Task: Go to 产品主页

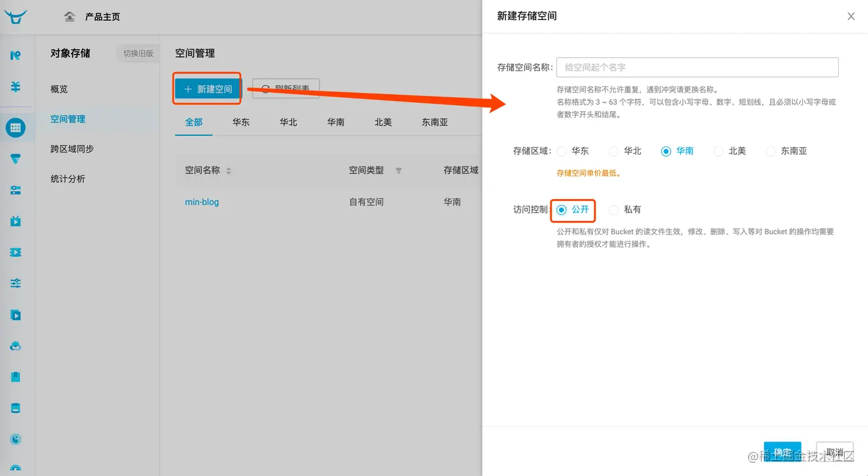Action: 103,17
